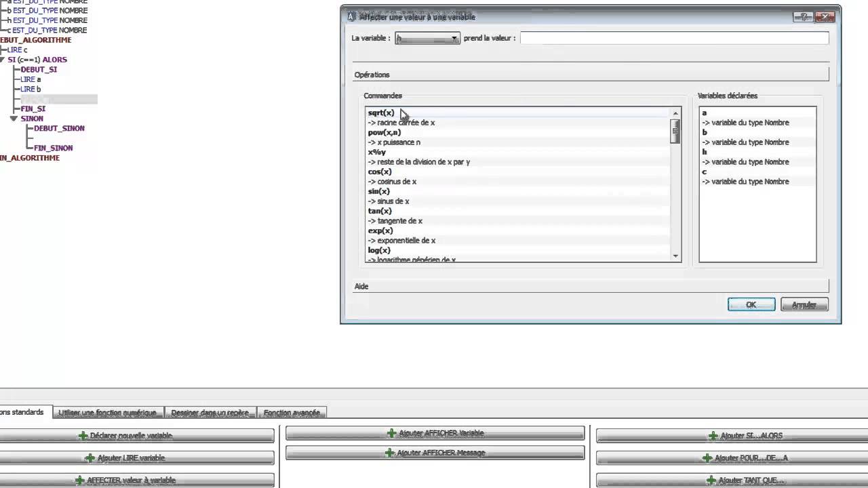
Task: Click the dialog title bar app icon
Action: point(351,17)
